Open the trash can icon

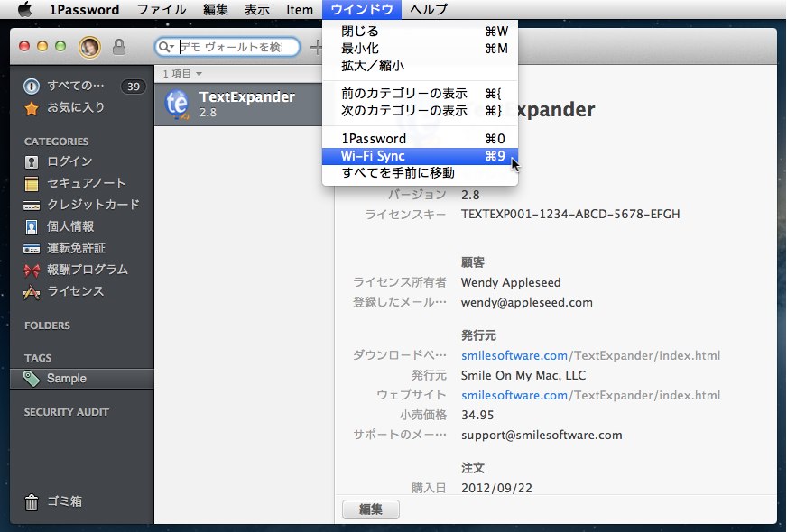click(31, 501)
